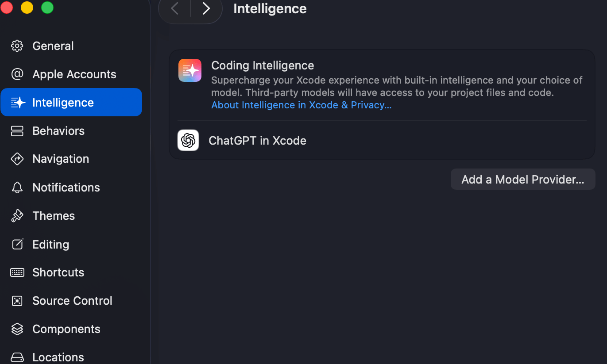
Task: Go forward with the right chevron
Action: (x=206, y=8)
